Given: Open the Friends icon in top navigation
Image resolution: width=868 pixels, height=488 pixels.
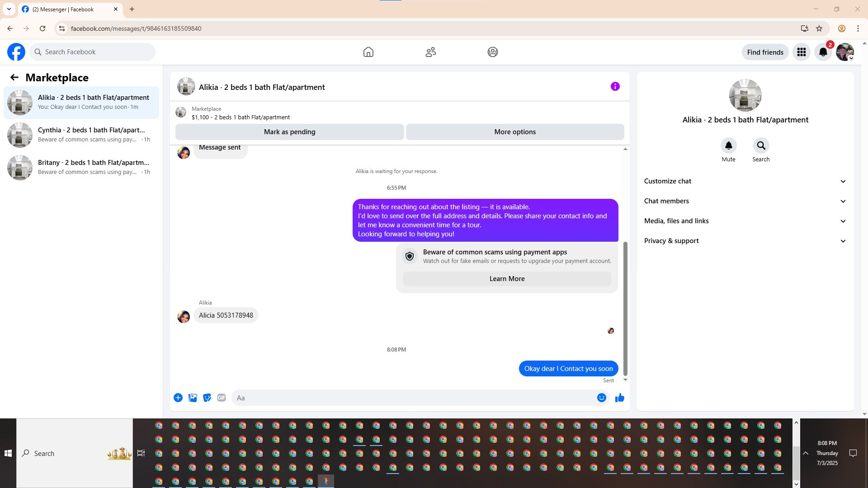Looking at the screenshot, I should (430, 52).
